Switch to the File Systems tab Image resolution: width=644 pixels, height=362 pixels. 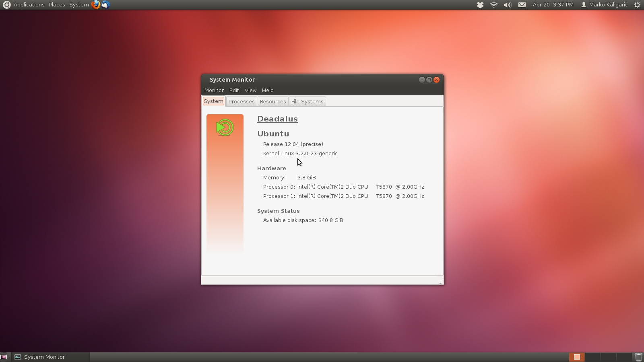coord(308,102)
